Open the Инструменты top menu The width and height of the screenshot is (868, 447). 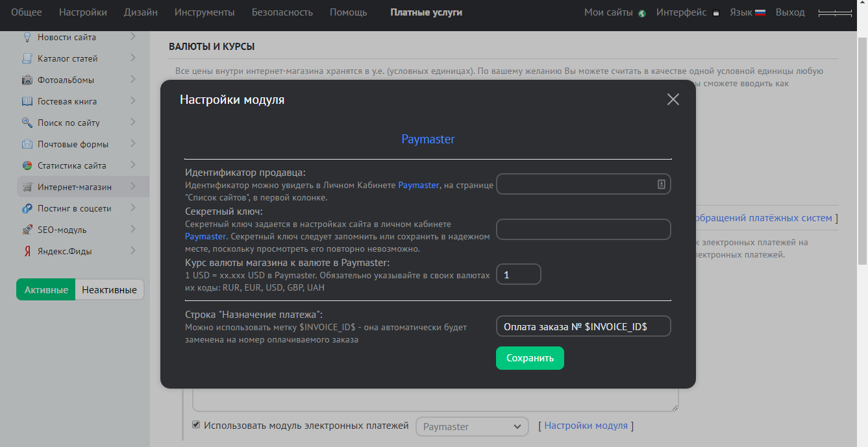coord(205,12)
